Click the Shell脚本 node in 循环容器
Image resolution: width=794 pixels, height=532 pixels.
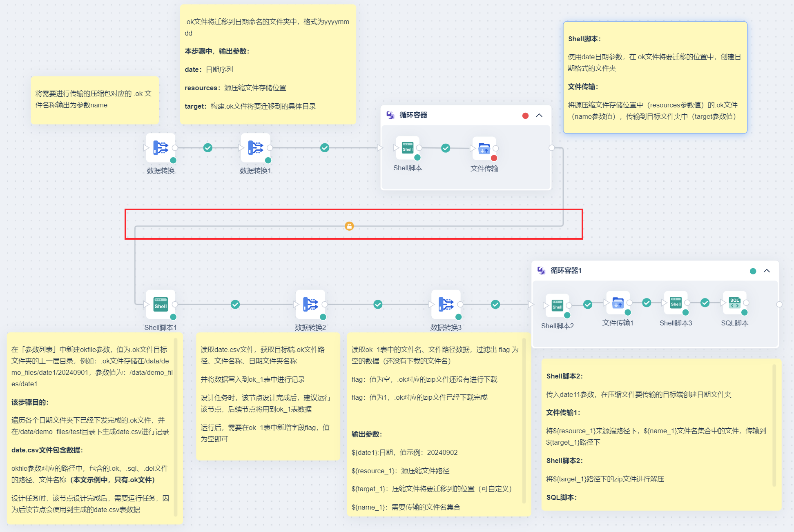408,148
